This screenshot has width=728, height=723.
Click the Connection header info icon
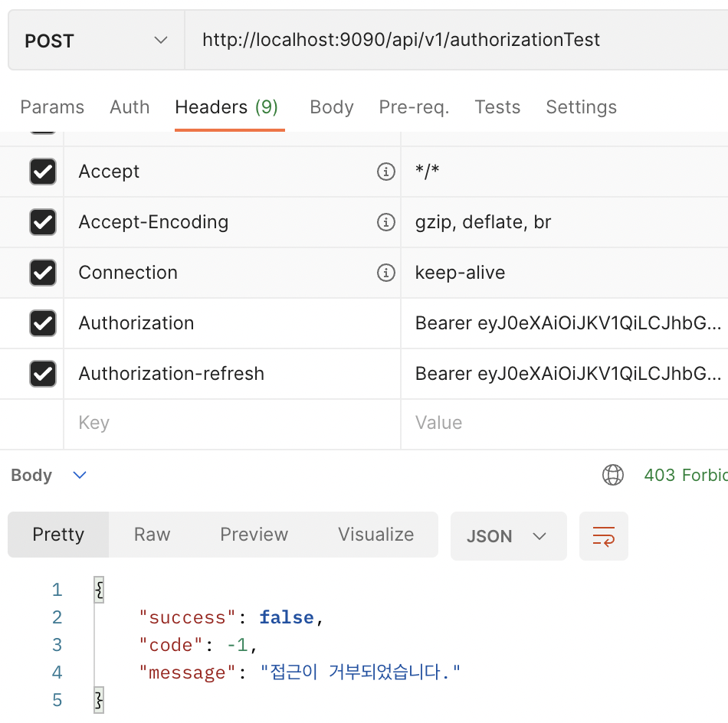[x=386, y=273]
